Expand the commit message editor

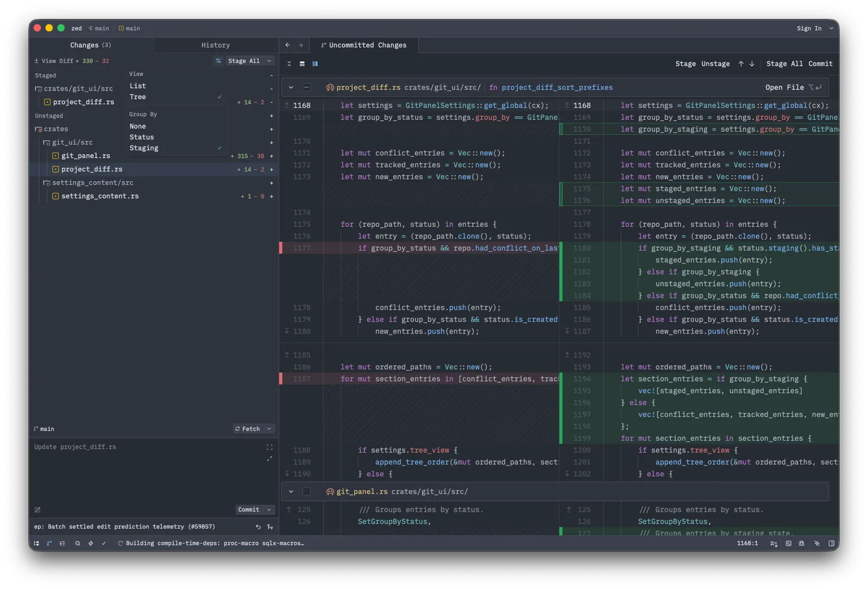[x=270, y=459]
